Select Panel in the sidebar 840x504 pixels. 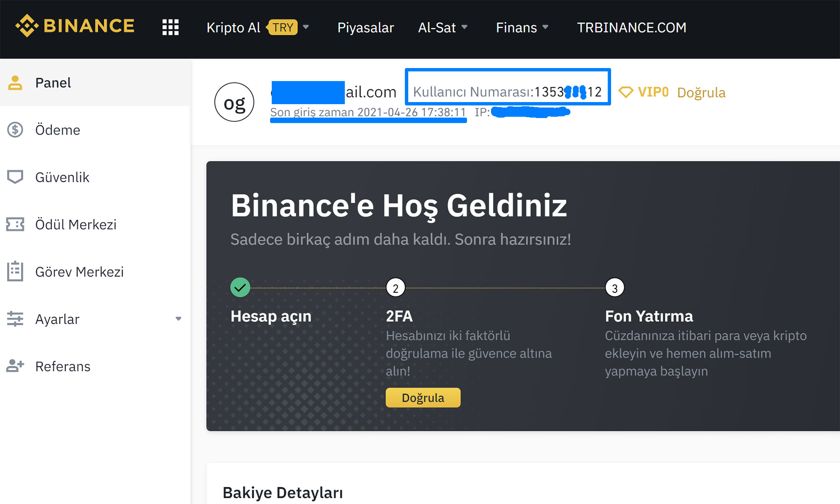point(95,83)
